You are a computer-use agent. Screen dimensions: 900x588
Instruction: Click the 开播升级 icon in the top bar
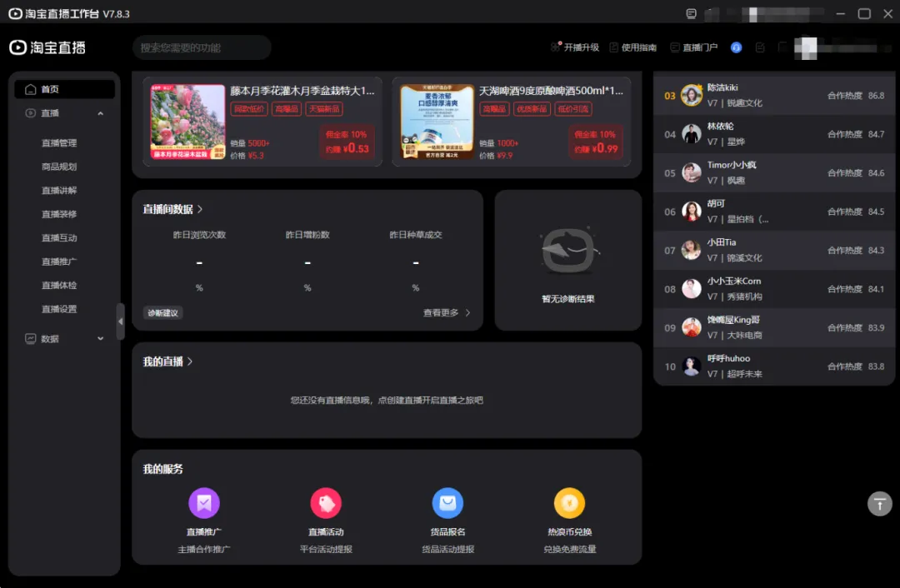(556, 47)
